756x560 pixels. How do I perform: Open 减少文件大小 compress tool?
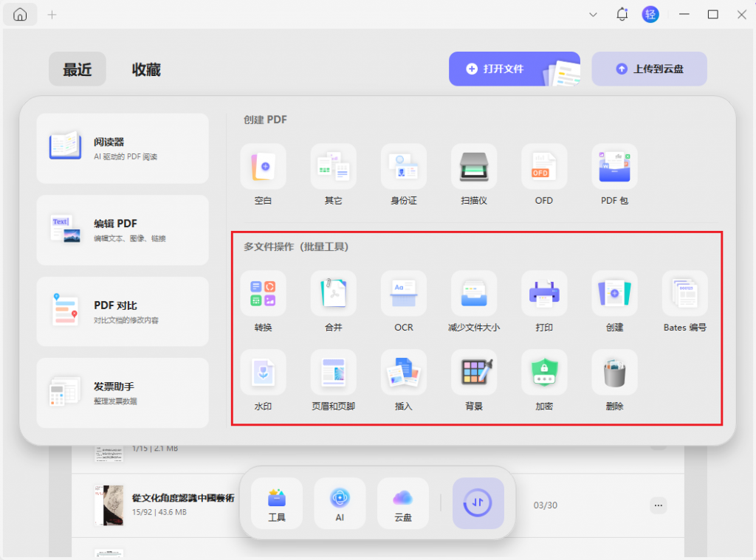[x=474, y=293]
